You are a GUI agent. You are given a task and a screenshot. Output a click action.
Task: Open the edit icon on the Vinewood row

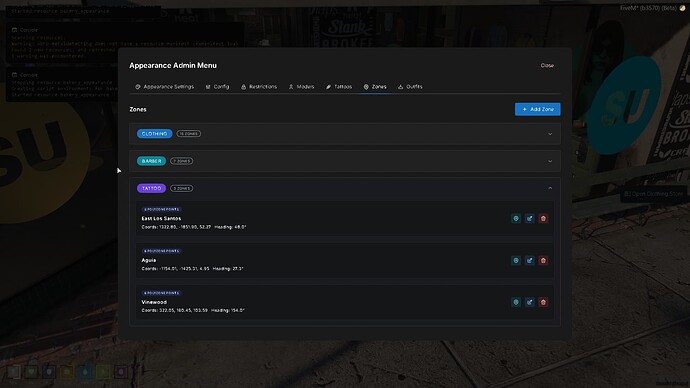(529, 302)
